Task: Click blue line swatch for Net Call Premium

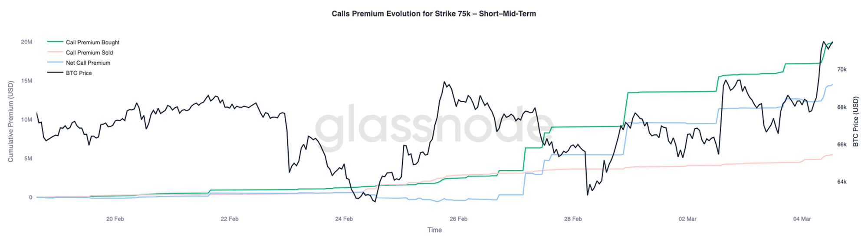Action: [x=55, y=63]
